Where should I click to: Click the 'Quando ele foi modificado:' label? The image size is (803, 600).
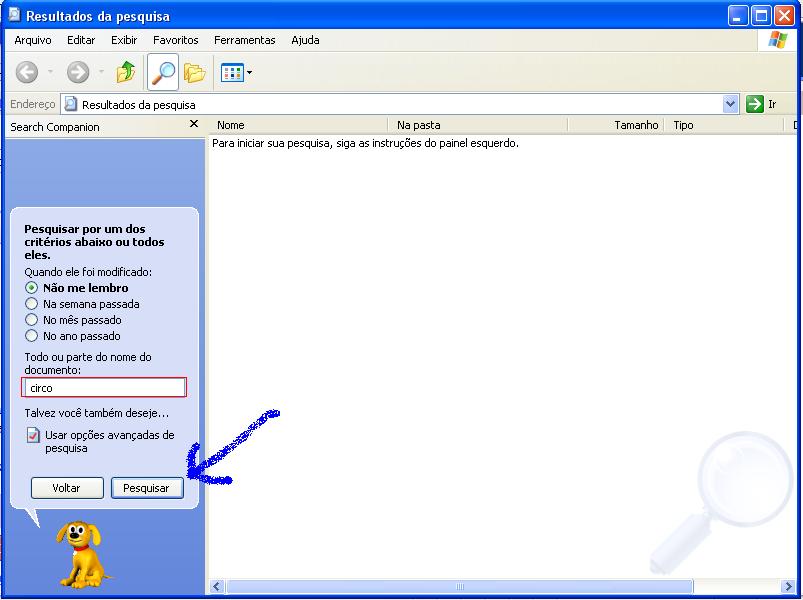pos(88,272)
